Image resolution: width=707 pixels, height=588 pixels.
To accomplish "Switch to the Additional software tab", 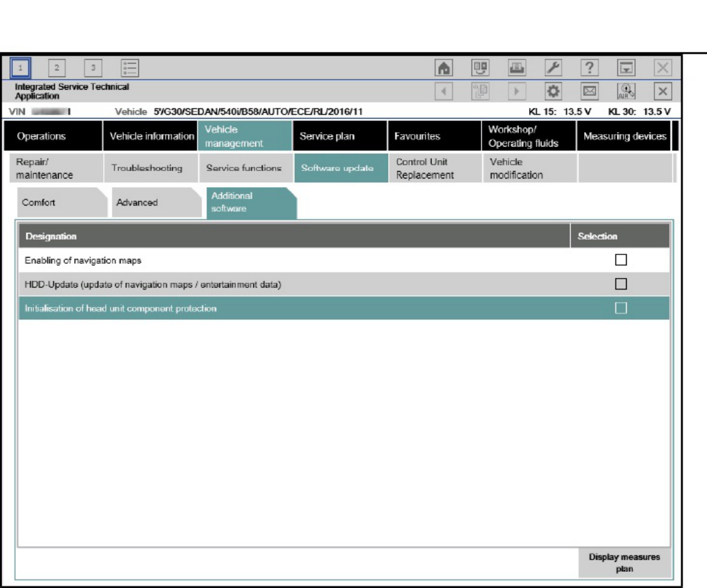I will point(251,203).
